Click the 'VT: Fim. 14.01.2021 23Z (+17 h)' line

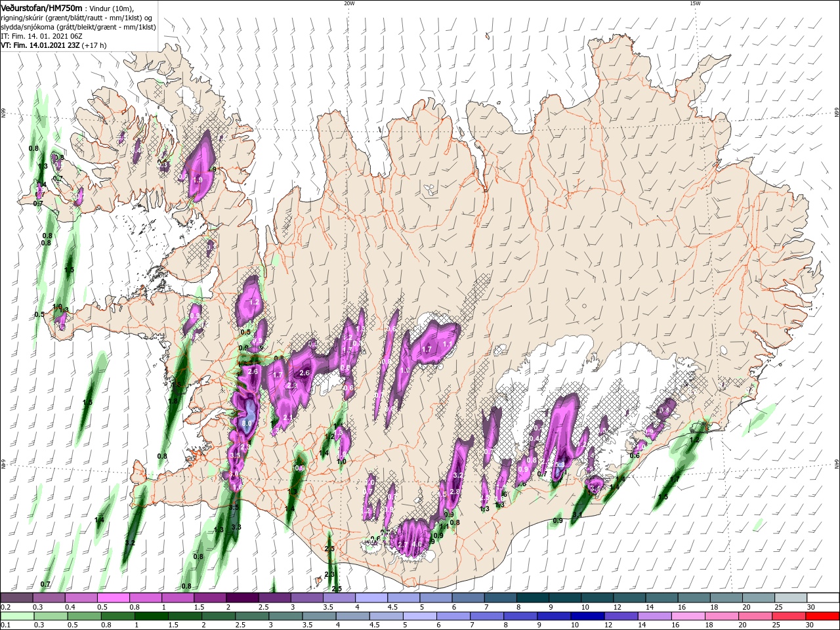tap(54, 45)
